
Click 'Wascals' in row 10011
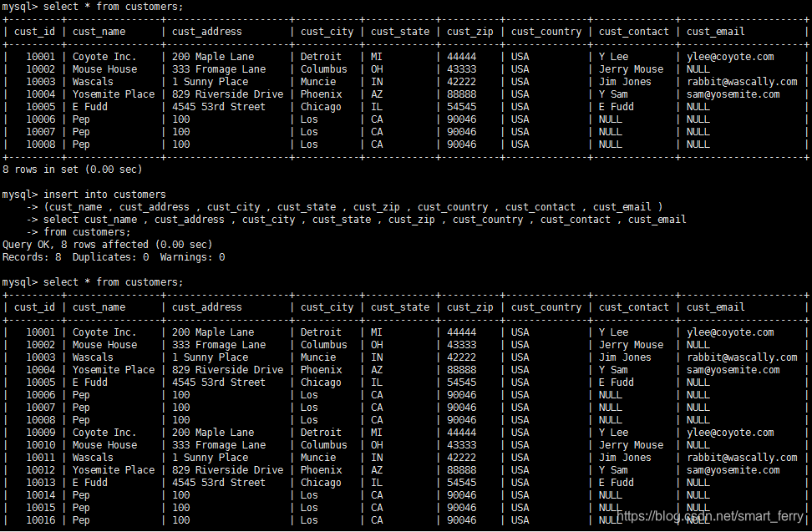92,458
